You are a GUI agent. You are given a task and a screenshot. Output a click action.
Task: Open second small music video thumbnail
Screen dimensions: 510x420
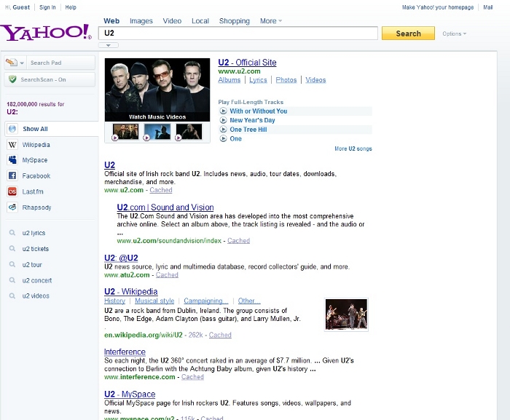point(157,132)
